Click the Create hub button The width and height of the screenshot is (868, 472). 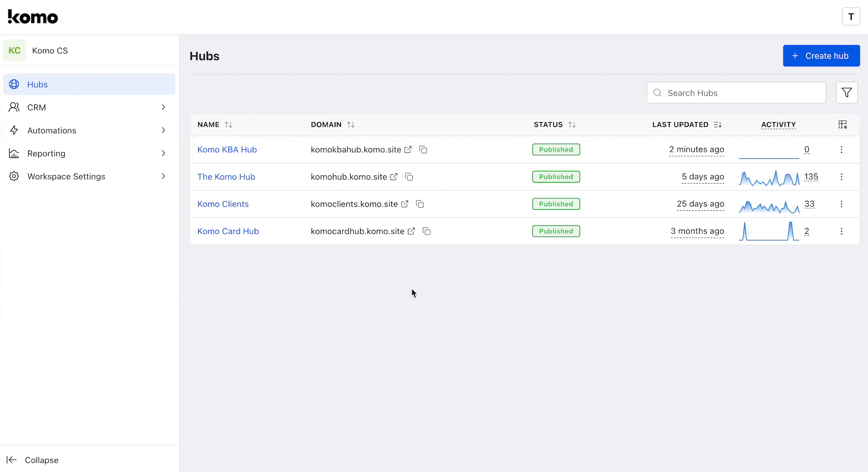coord(822,56)
